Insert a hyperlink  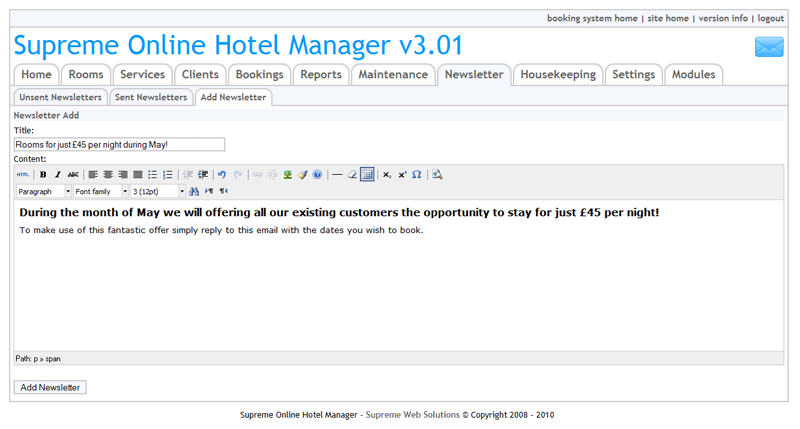coord(258,174)
